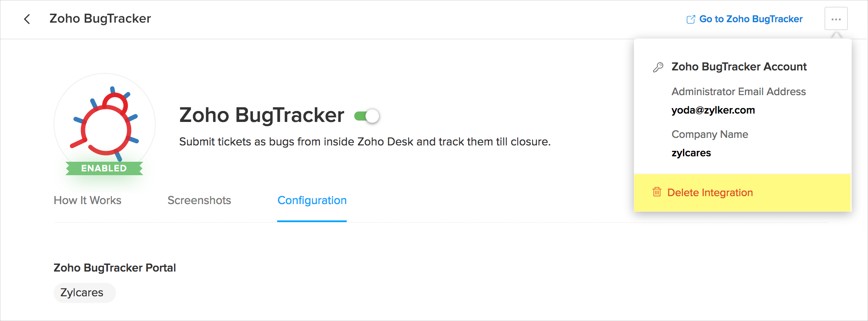Open the Go to Zoho BugTracker link
The height and width of the screenshot is (321, 868).
(751, 19)
